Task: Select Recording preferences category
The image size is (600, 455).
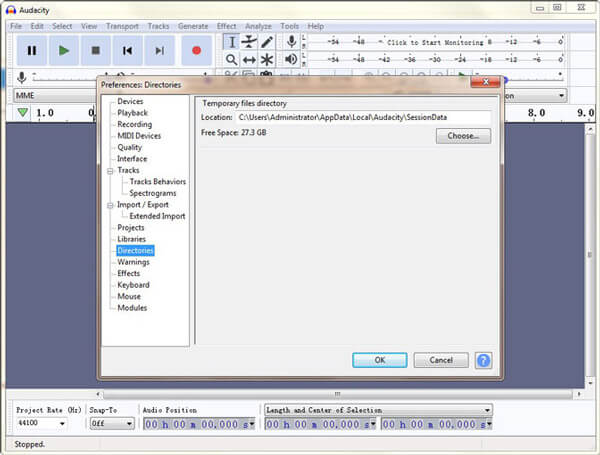Action: (134, 124)
